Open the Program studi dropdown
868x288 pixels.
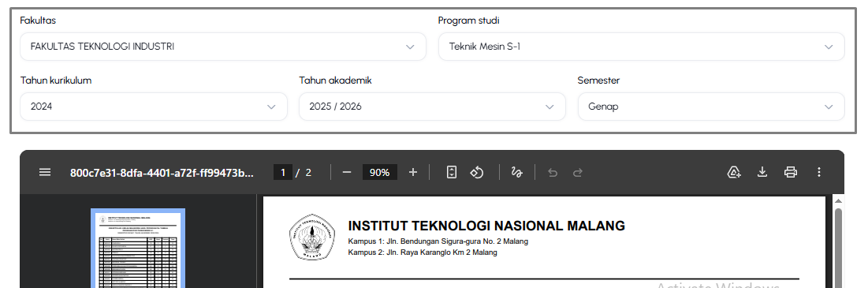(642, 47)
